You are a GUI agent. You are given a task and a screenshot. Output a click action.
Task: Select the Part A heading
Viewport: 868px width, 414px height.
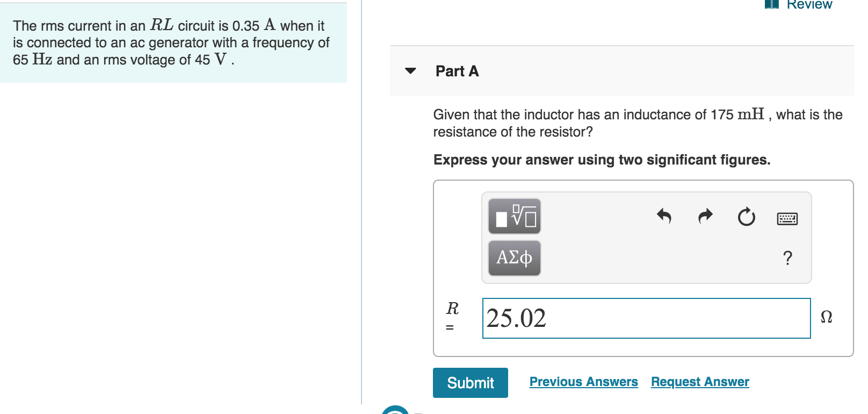457,71
